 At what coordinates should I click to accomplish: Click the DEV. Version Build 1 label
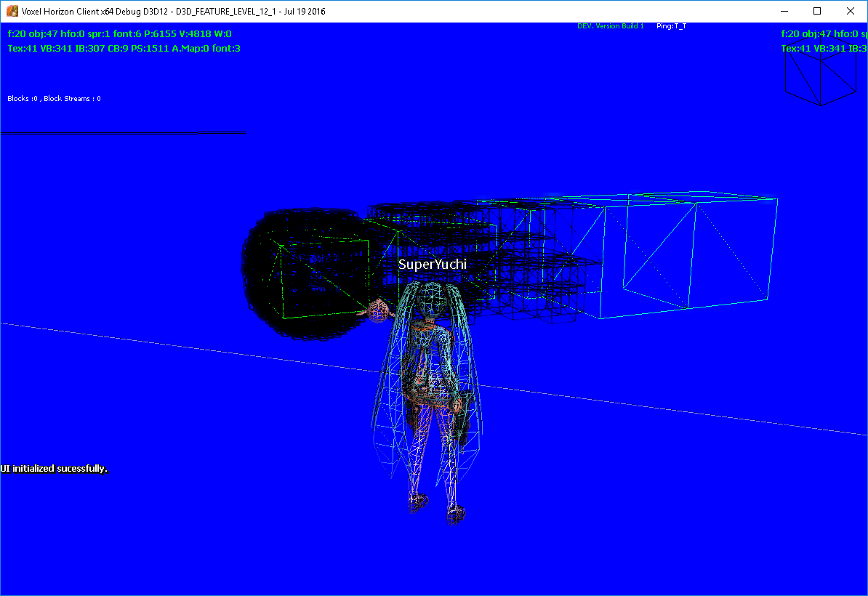pyautogui.click(x=610, y=26)
